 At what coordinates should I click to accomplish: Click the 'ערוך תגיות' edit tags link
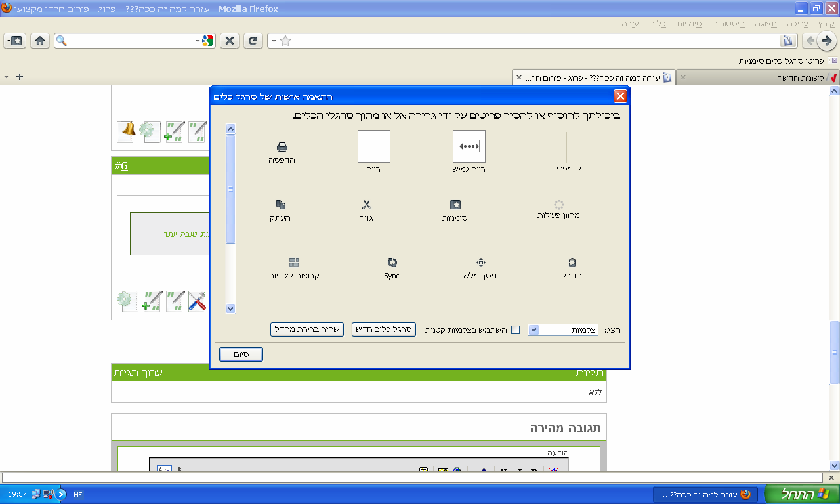pos(138,373)
